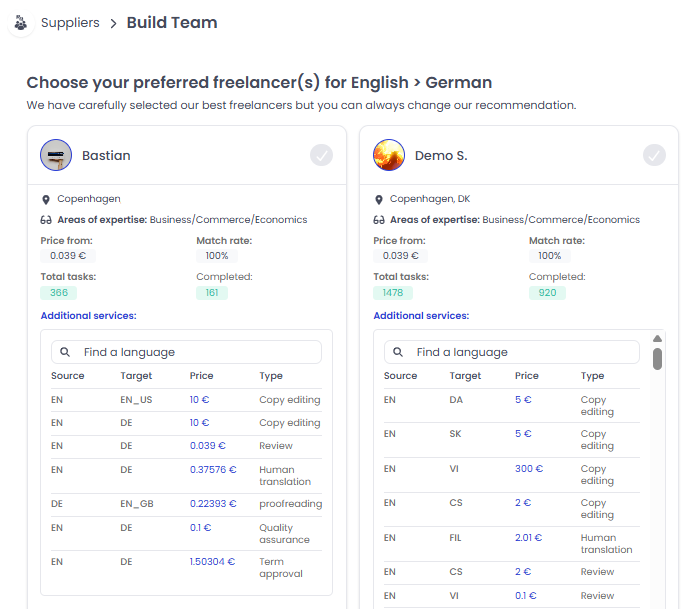
Task: Open Demo S. avatar picture
Action: click(389, 155)
